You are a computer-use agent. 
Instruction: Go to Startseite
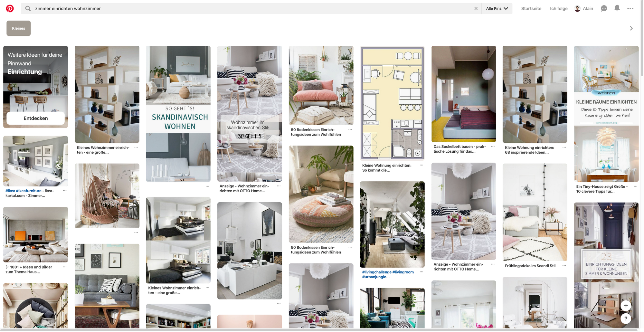pyautogui.click(x=531, y=9)
